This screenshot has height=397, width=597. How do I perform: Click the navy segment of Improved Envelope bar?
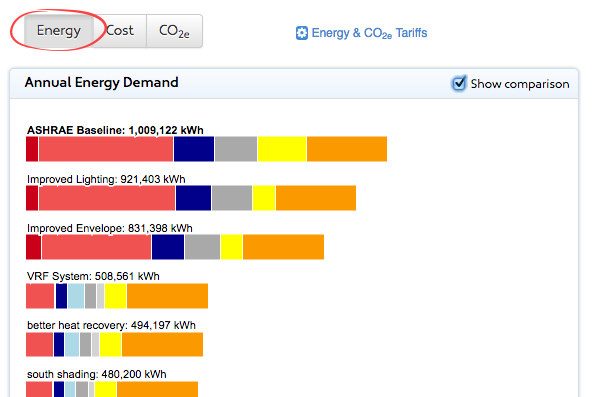[x=168, y=247]
